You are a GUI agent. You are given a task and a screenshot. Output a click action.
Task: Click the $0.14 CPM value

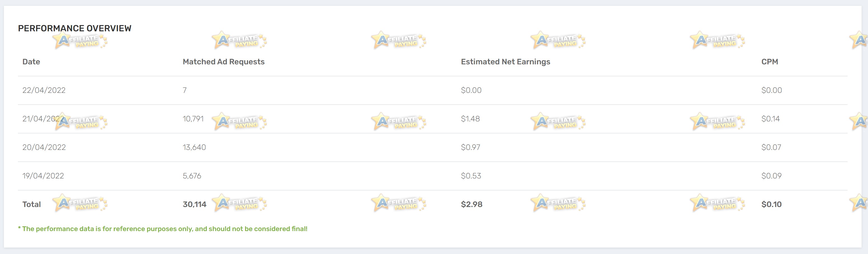tap(771, 119)
